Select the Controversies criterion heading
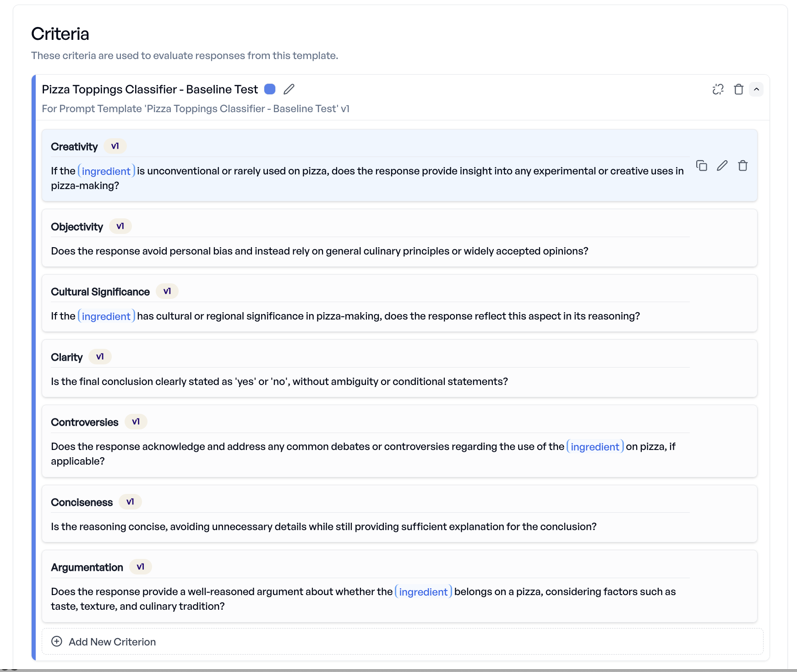 pos(85,422)
